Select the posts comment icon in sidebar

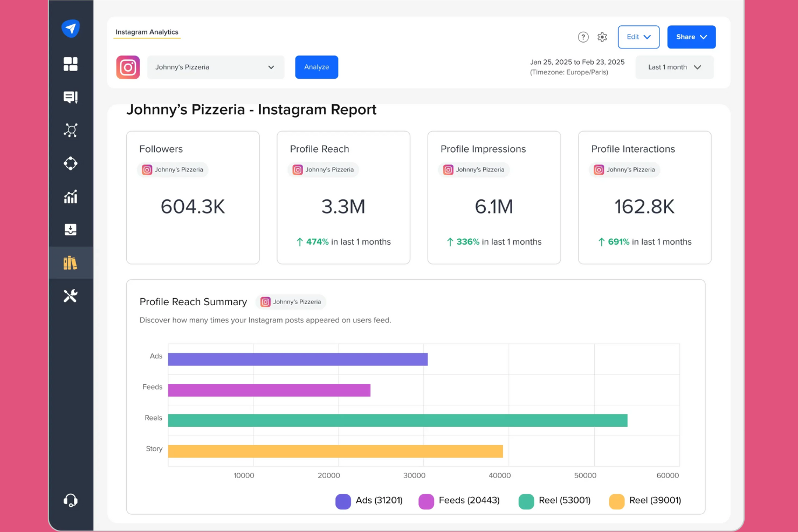coord(71,97)
